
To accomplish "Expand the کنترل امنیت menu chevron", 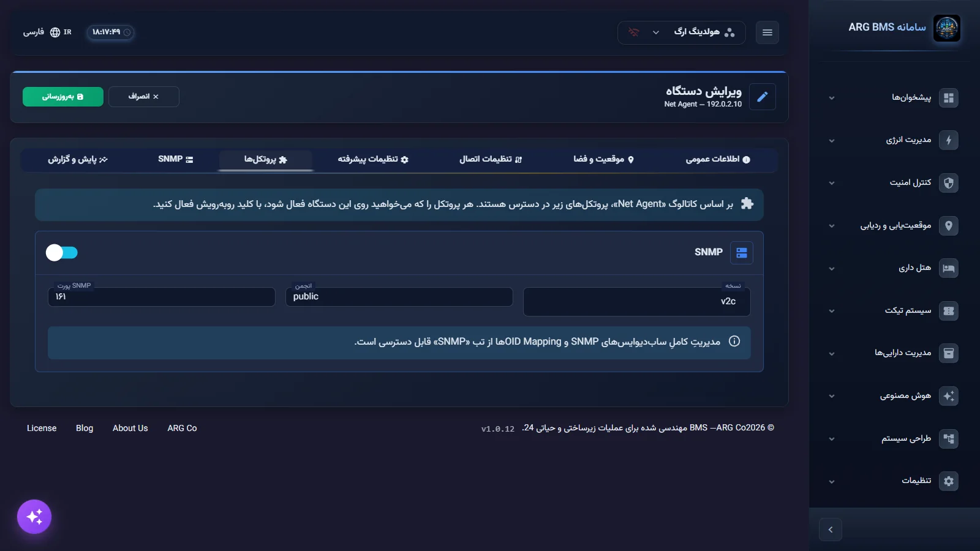I will point(832,183).
